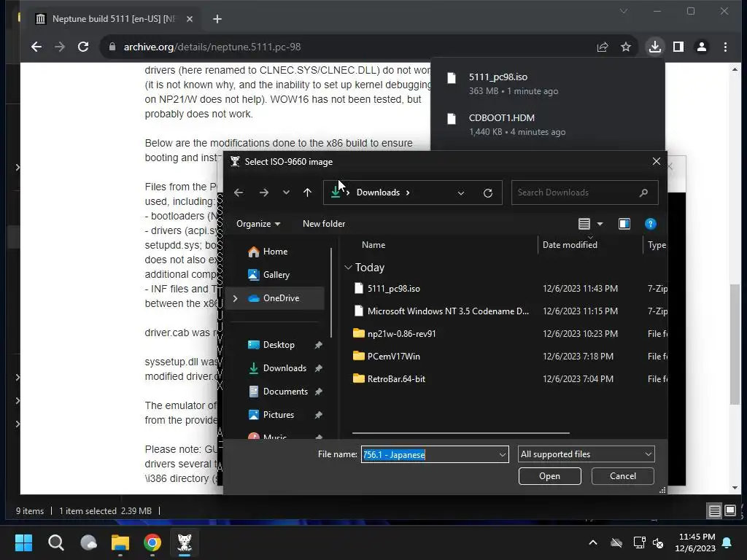Select Home in the navigation pane
Viewport: 747px width, 560px height.
click(275, 252)
